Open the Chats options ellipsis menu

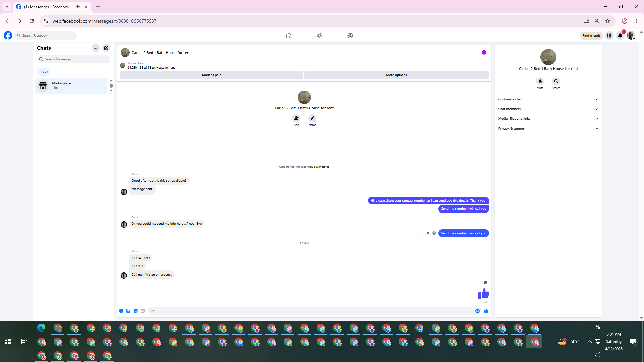96,48
